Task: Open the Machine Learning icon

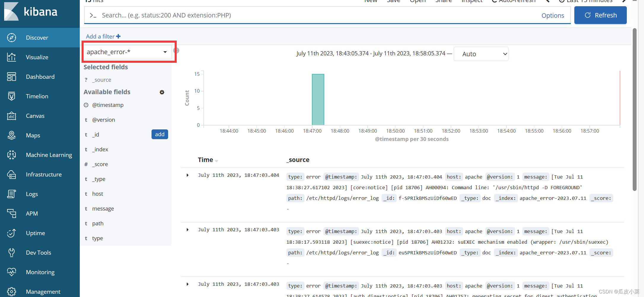Action: 12,155
